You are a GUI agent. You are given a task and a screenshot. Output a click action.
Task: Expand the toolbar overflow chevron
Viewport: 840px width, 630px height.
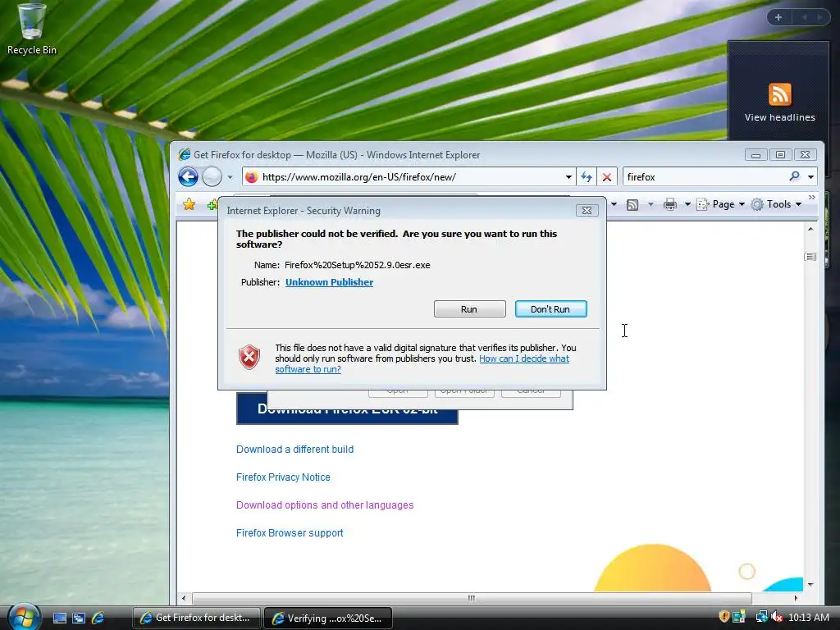pos(811,198)
